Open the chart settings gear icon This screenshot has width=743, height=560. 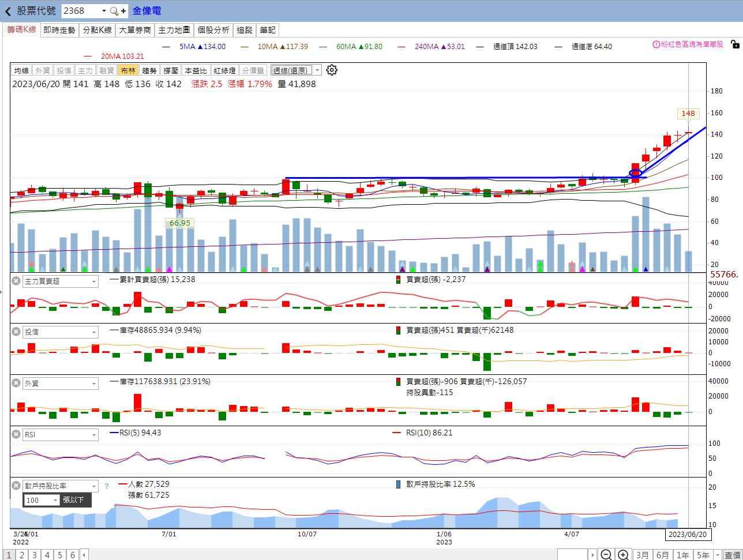[332, 70]
